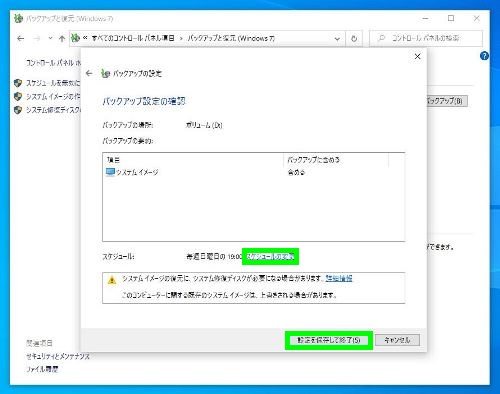
Task: Click the partially hidden backup button behind dialog
Action: (447, 101)
